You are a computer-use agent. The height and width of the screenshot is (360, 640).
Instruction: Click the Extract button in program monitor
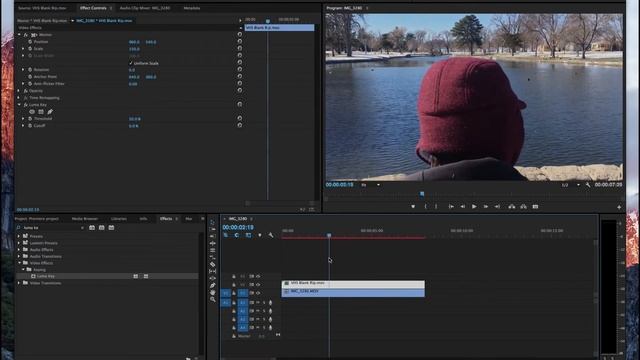tap(523, 207)
